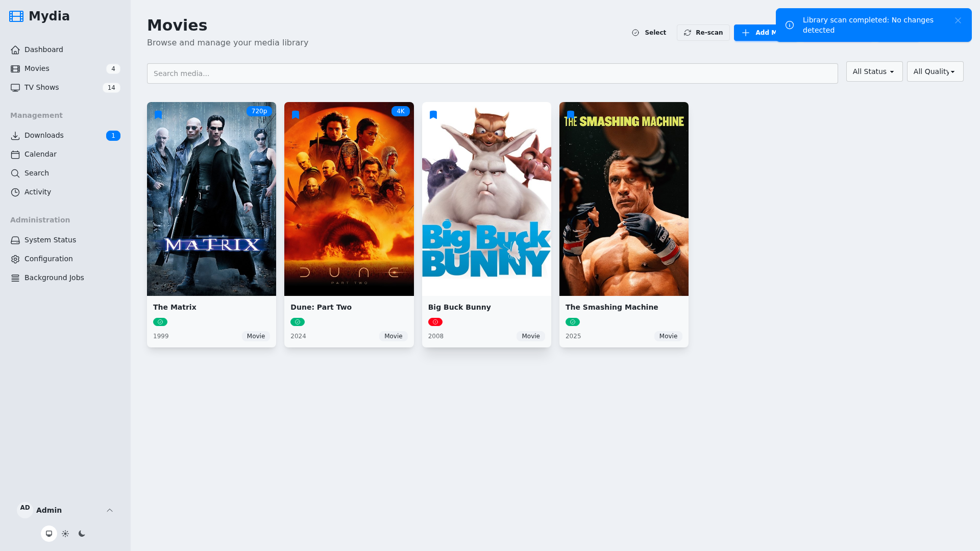980x551 pixels.
Task: Toggle the bookmark on The Matrix poster
Action: pos(158,114)
